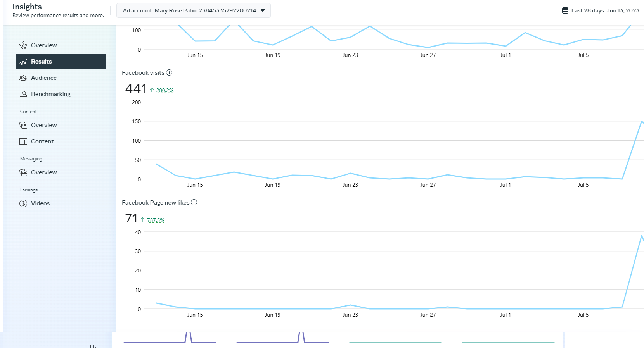Click the 280.2% change link for Facebook visits

(x=165, y=90)
